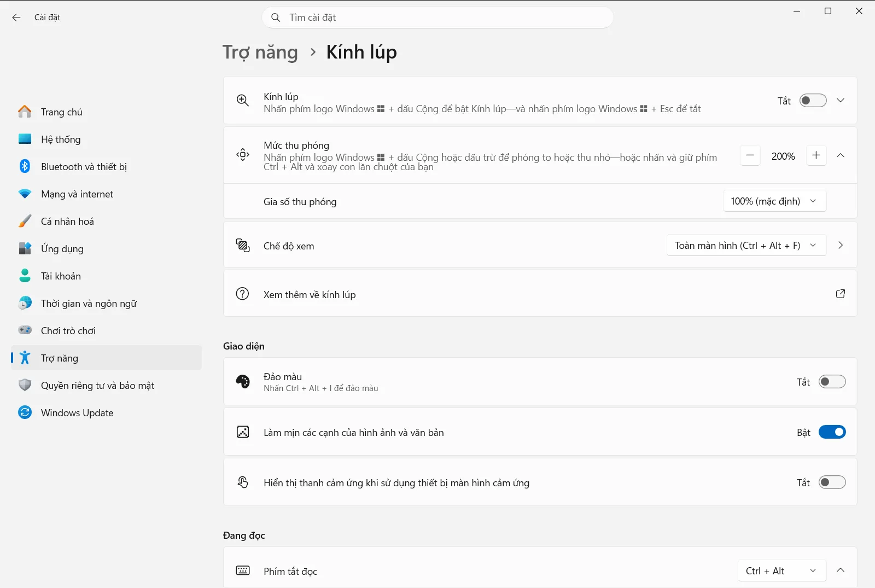Click the Chơi trò chơi gamepad icon
Image resolution: width=875 pixels, height=588 pixels.
[25, 330]
